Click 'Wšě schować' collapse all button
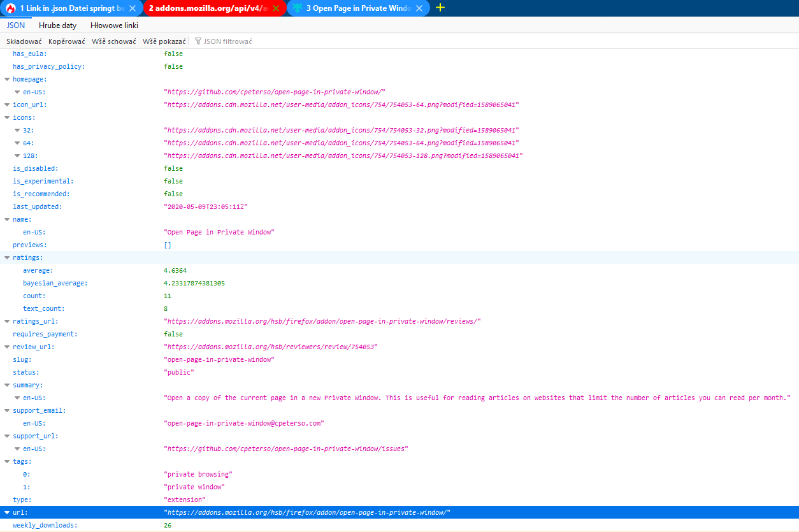This screenshot has height=532, width=799. [x=114, y=41]
